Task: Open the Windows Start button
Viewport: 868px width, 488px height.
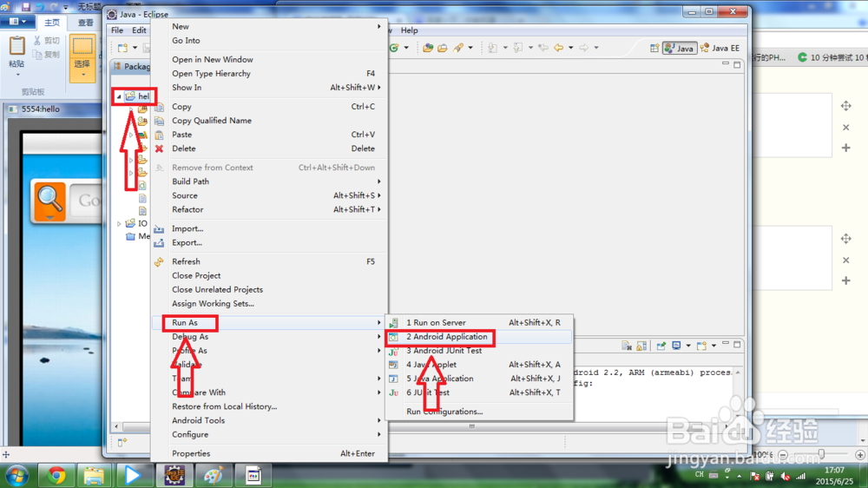Action: point(16,476)
